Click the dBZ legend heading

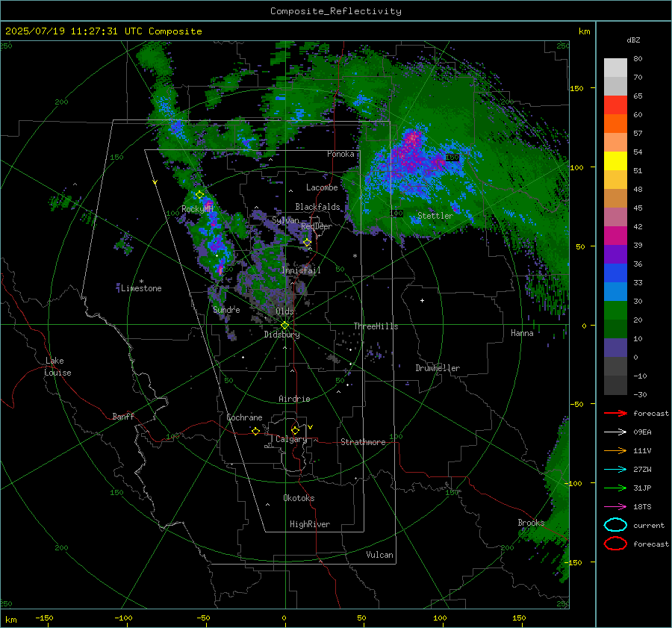pyautogui.click(x=633, y=40)
